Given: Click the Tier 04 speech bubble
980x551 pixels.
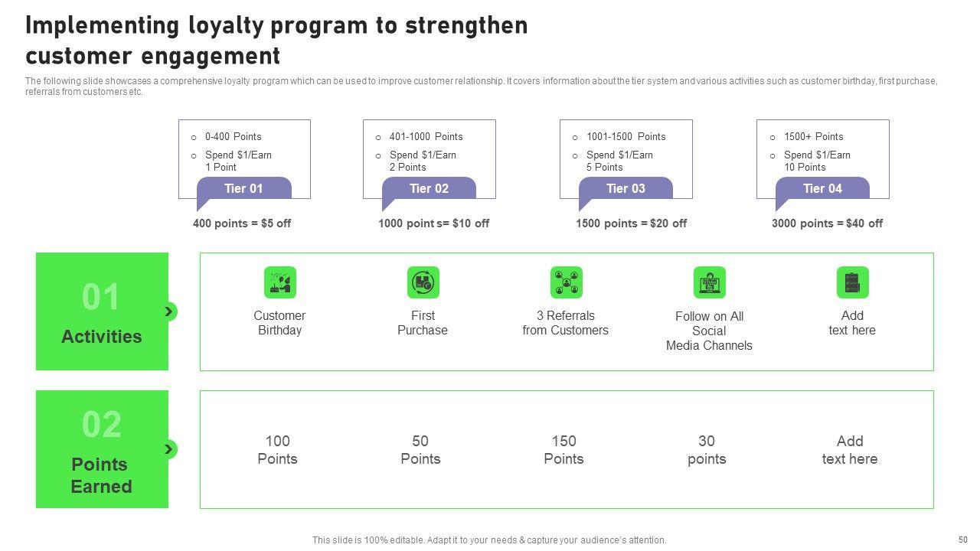Looking at the screenshot, I should [822, 189].
